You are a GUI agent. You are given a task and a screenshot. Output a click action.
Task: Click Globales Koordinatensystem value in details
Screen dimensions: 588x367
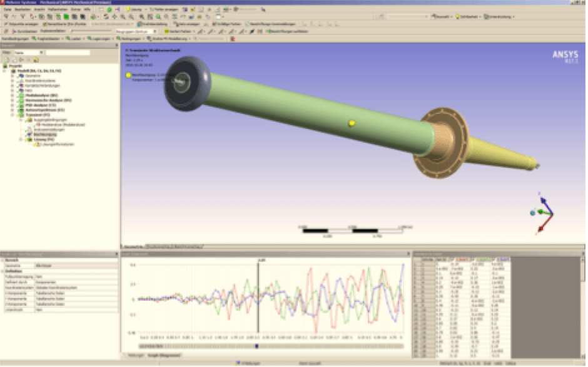coord(76,287)
